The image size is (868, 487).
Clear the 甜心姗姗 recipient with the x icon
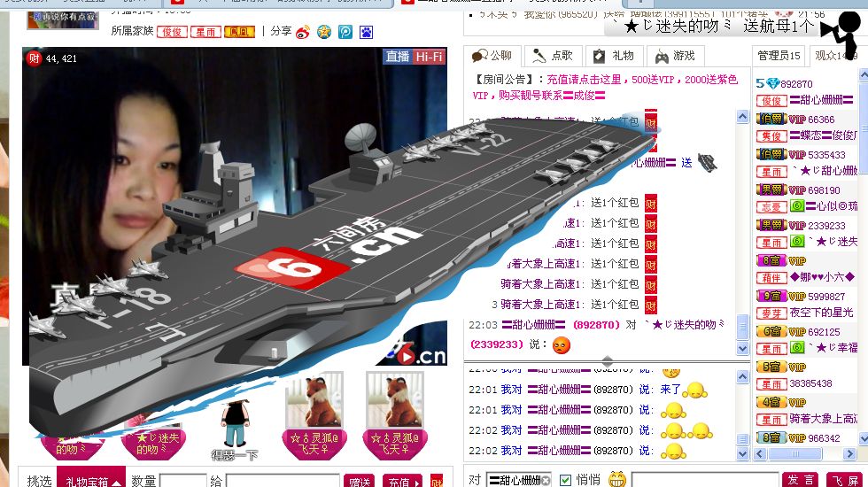pyautogui.click(x=546, y=480)
